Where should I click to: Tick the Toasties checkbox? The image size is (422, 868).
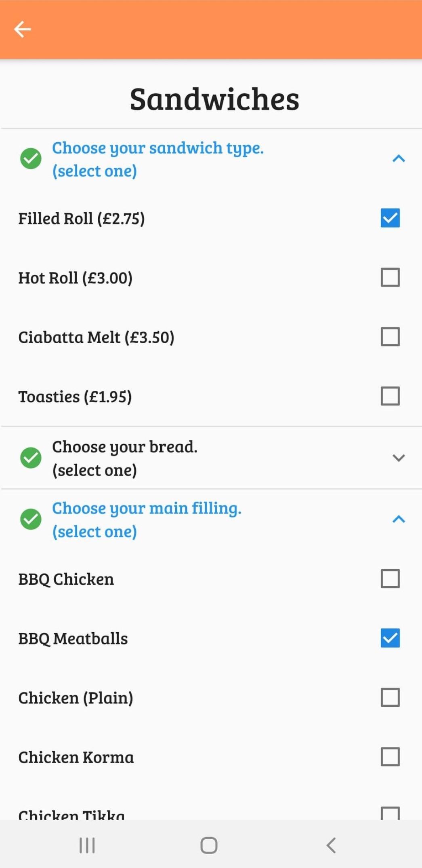coord(390,396)
